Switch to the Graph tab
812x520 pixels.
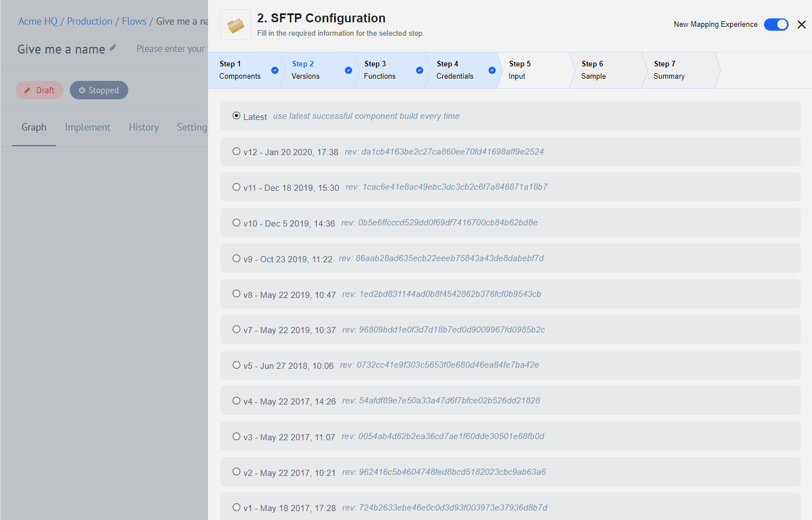pyautogui.click(x=34, y=127)
